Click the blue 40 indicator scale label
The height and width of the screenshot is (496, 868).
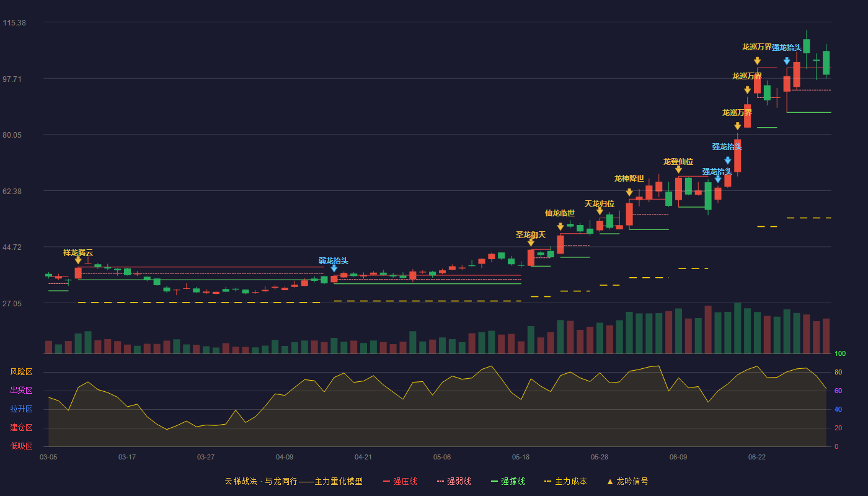pyautogui.click(x=838, y=409)
